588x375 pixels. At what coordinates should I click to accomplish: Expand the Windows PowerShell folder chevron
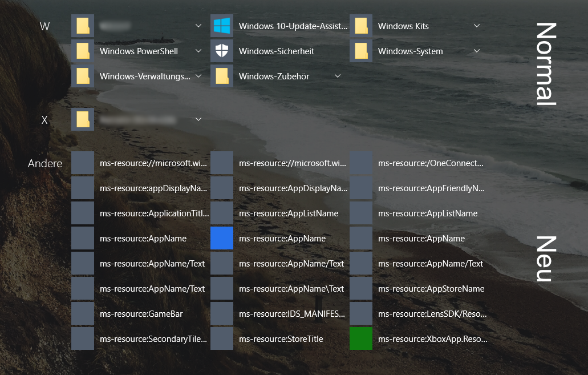[x=198, y=51]
